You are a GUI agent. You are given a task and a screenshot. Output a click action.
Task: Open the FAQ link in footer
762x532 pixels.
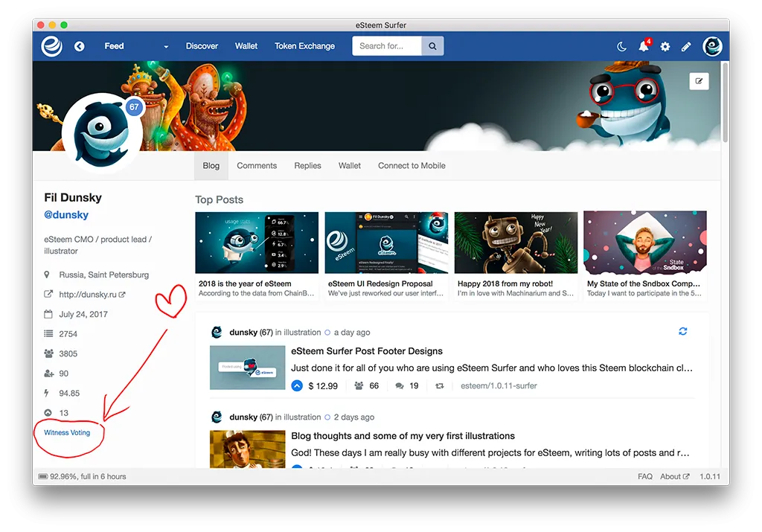click(645, 477)
